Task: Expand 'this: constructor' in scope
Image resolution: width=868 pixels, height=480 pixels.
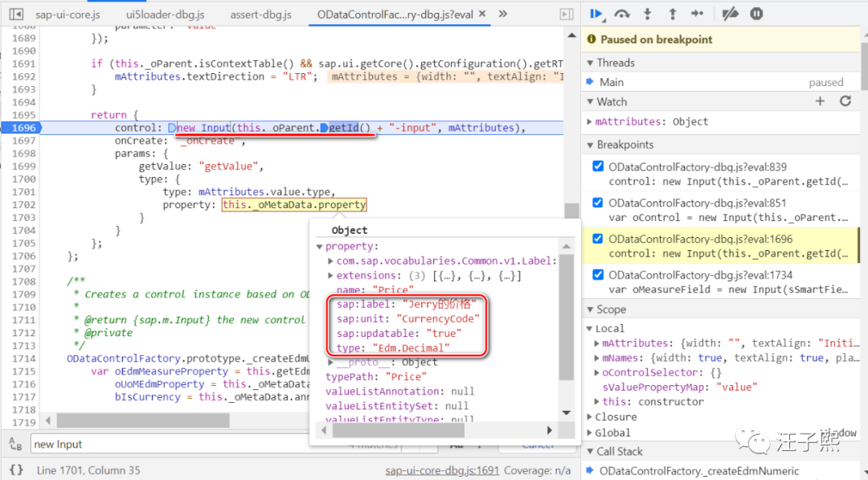Action: tap(596, 402)
